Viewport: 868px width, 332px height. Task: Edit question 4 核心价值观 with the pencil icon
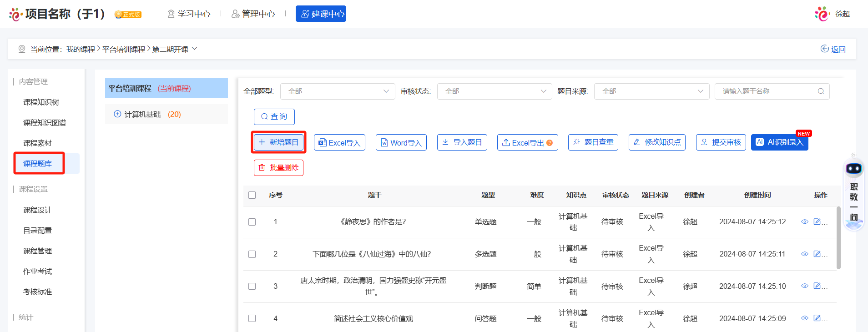(817, 318)
